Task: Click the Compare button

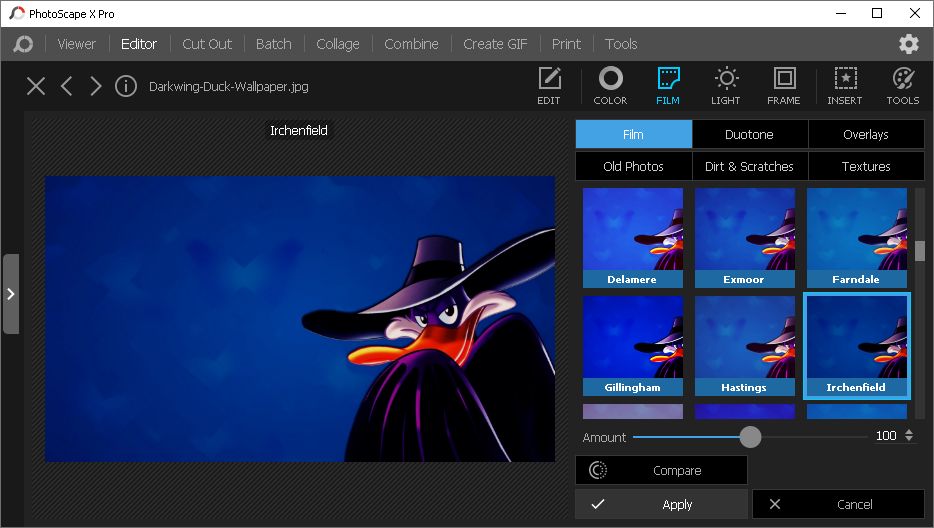Action: (661, 470)
